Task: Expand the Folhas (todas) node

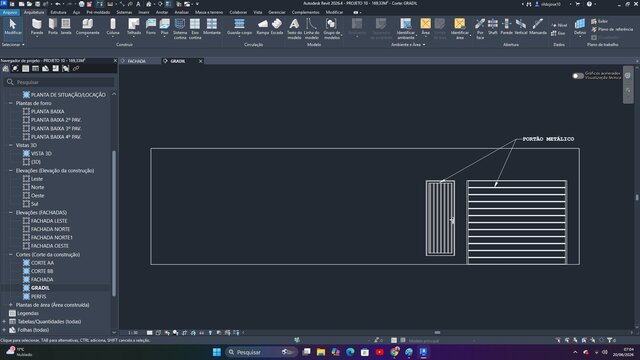Action: pos(4,330)
